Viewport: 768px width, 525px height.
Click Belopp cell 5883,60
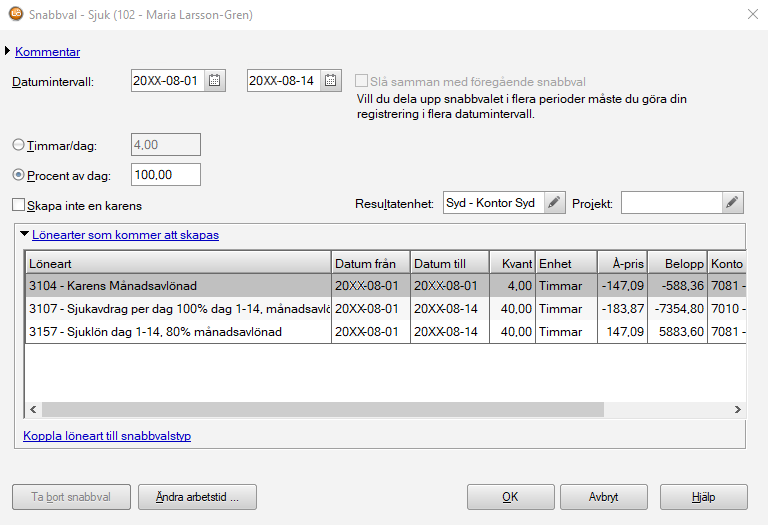click(677, 332)
